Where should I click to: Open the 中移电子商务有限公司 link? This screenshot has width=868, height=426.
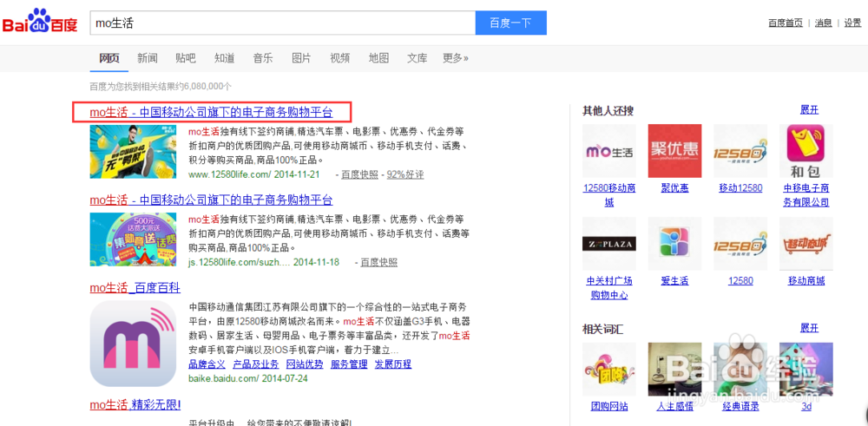coord(806,195)
